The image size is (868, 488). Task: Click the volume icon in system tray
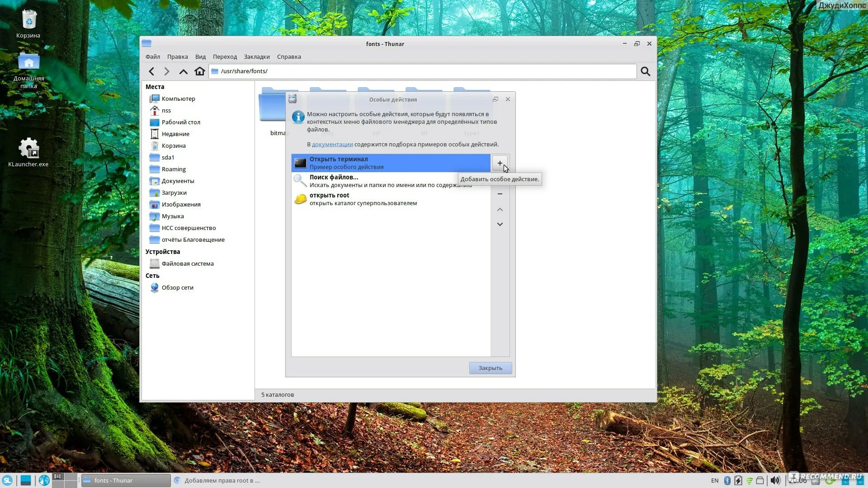click(775, 480)
